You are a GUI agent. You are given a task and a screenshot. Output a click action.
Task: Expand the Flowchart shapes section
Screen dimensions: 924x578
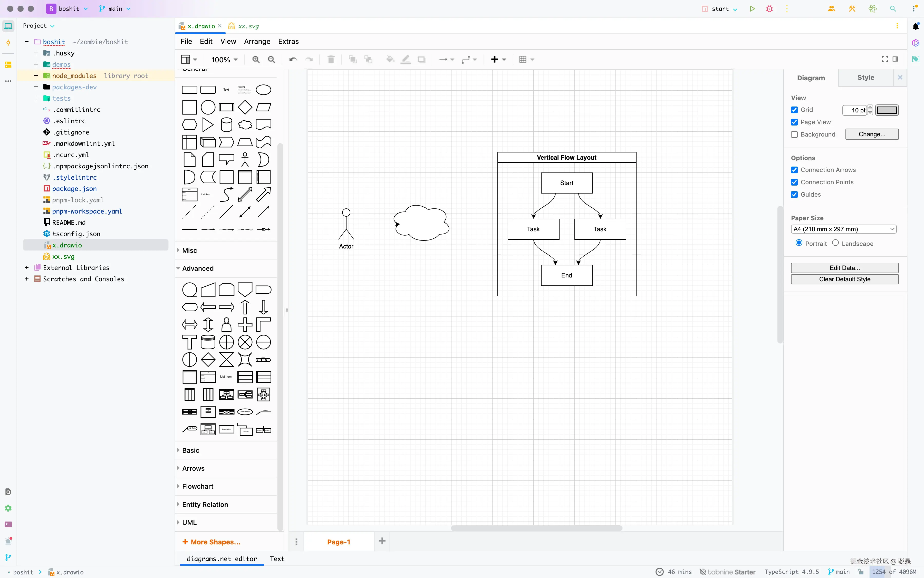coord(198,486)
